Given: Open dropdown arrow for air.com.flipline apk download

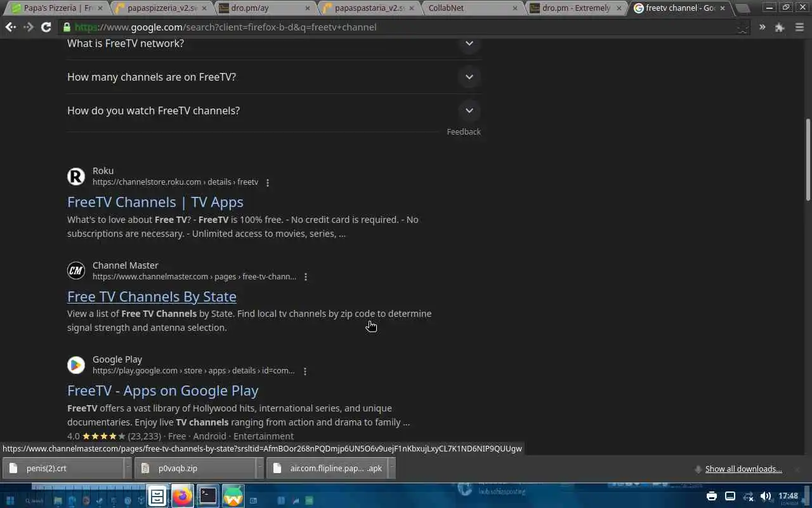Looking at the screenshot, I should click(391, 469).
